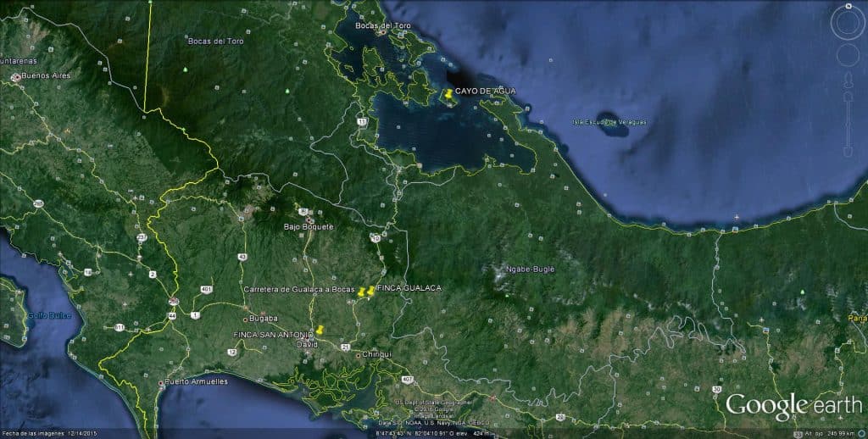The height and width of the screenshot is (439, 868).
Task: Click the Golfo Dulce water label
Action: click(50, 315)
